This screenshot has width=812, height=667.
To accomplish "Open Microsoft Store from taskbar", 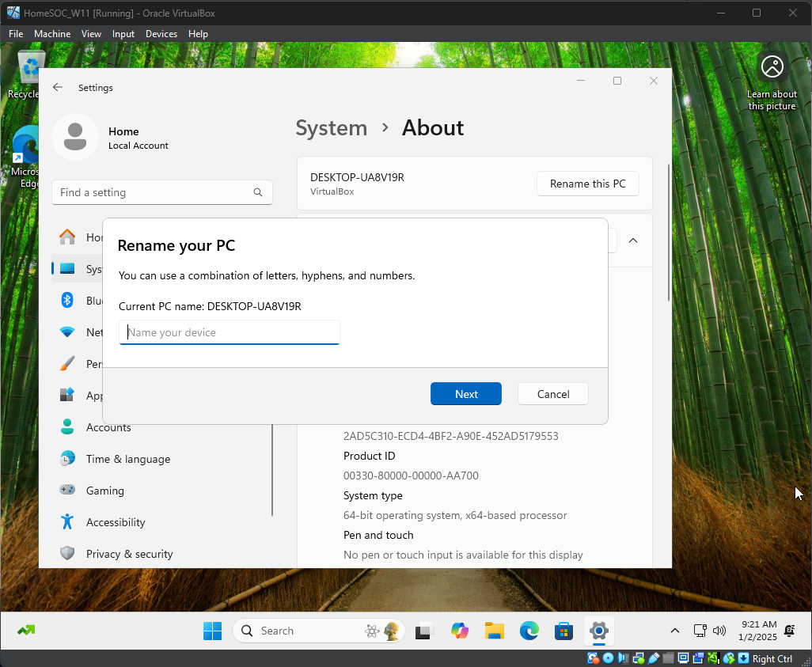I will (564, 631).
